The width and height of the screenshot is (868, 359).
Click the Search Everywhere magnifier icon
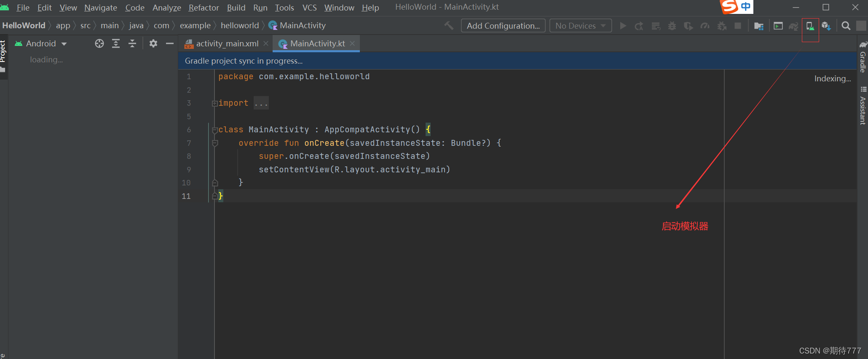click(x=846, y=26)
